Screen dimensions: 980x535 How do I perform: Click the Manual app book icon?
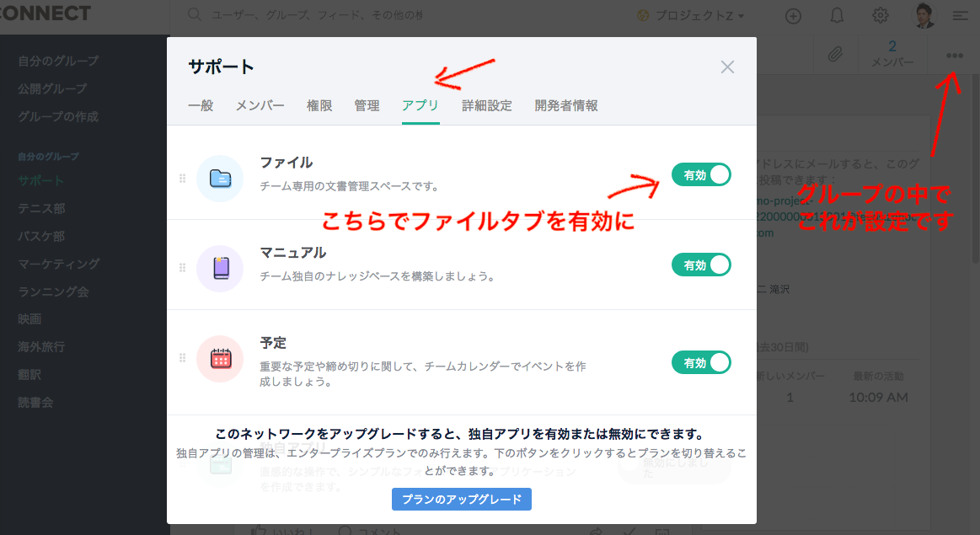click(x=220, y=268)
